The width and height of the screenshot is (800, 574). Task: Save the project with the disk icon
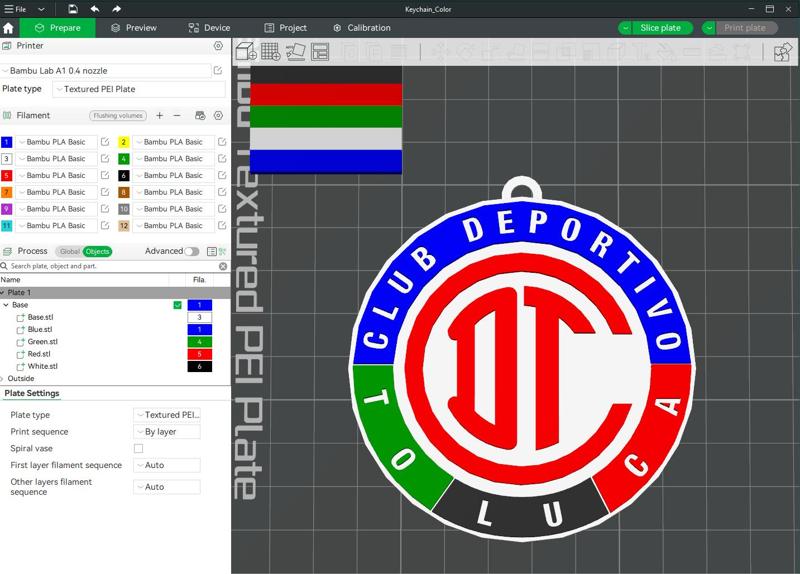[x=73, y=9]
